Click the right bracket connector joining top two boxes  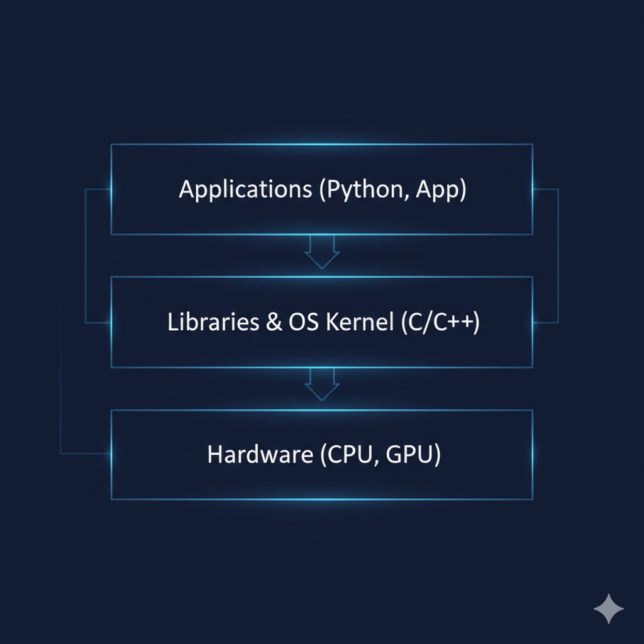(558, 255)
